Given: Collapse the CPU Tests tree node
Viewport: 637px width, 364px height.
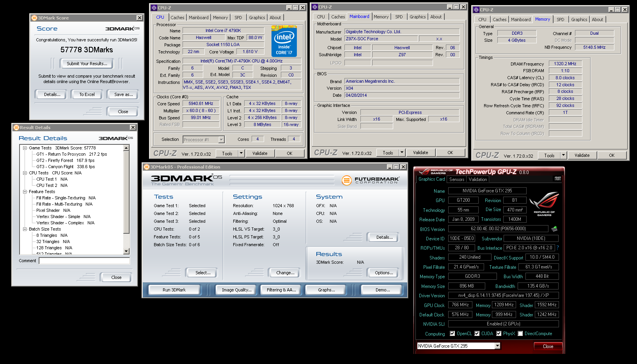Looking at the screenshot, I should click(25, 173).
